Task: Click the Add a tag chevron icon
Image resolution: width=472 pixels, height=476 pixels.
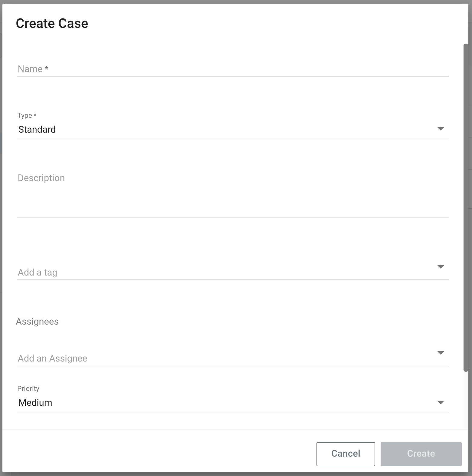Action: [441, 267]
